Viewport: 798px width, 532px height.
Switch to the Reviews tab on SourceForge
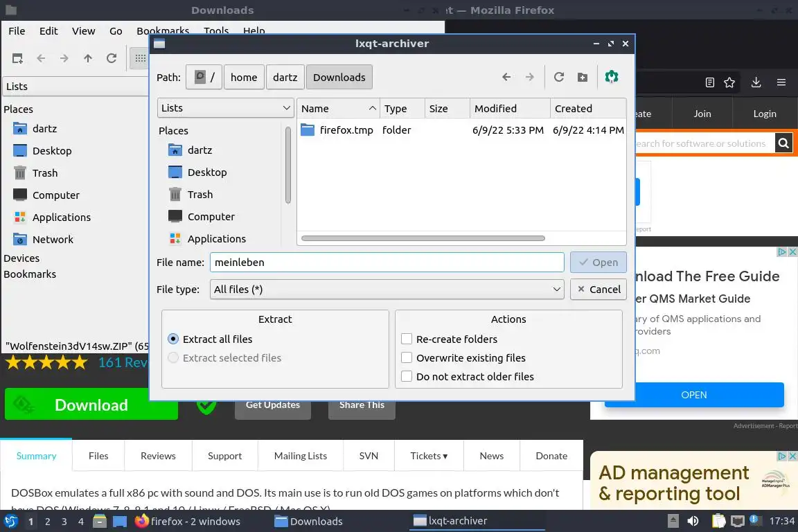point(158,456)
